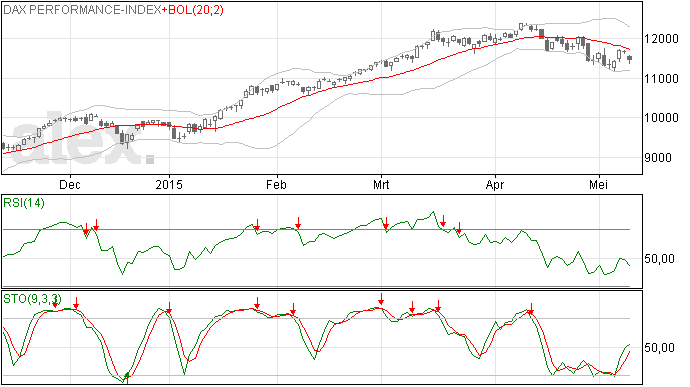Click the Dec date axis label

70,184
